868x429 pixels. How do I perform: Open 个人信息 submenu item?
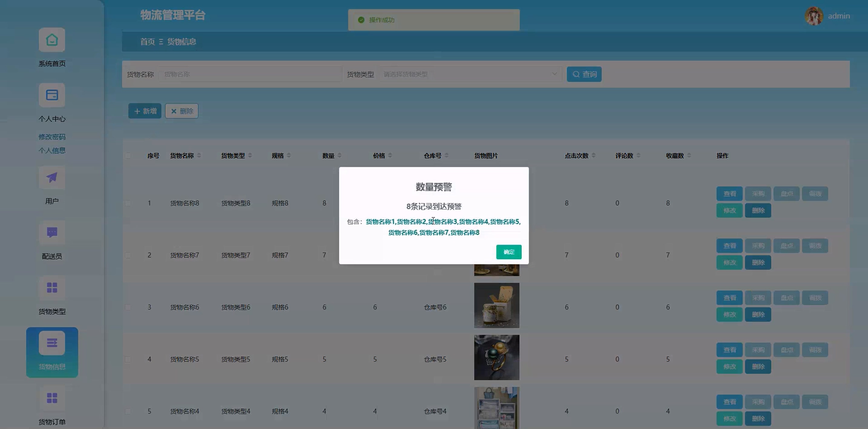52,150
